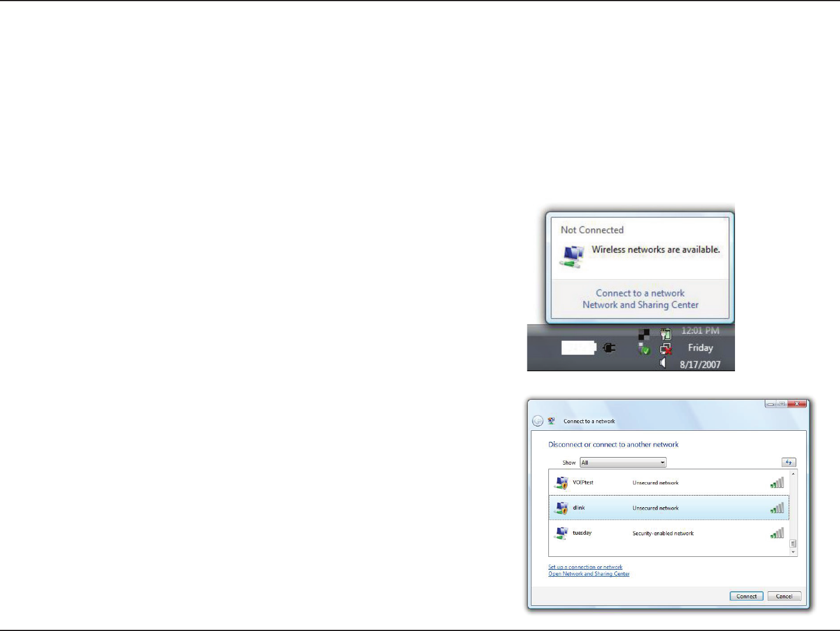Click the network list scrollbar thumb
This screenshot has height=631, width=840.
793,543
